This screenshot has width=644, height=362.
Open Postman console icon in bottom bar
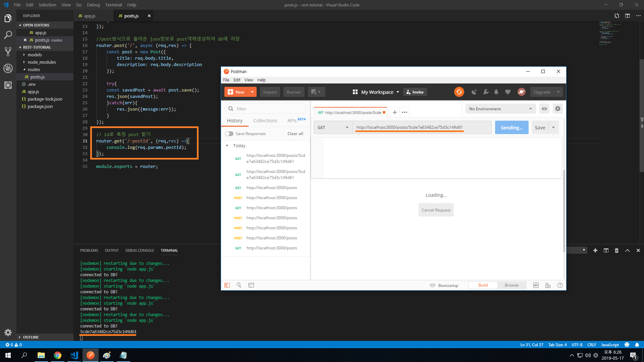(x=251, y=285)
